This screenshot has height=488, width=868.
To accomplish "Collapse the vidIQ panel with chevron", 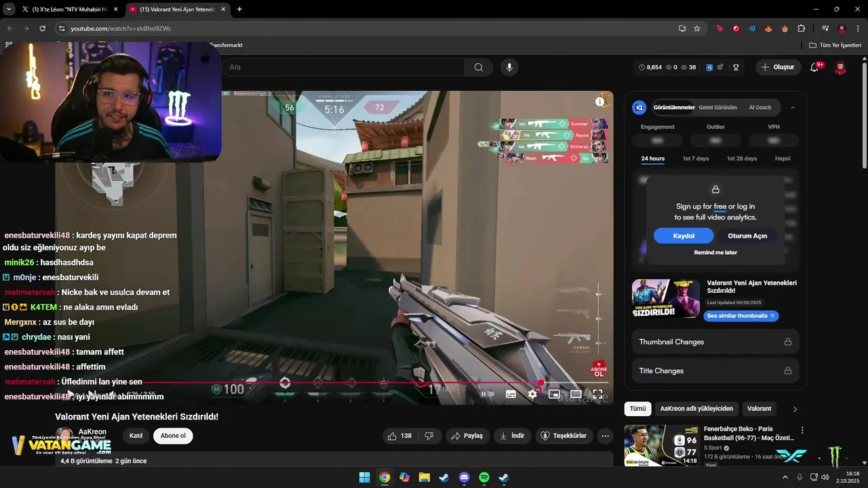I will click(793, 107).
